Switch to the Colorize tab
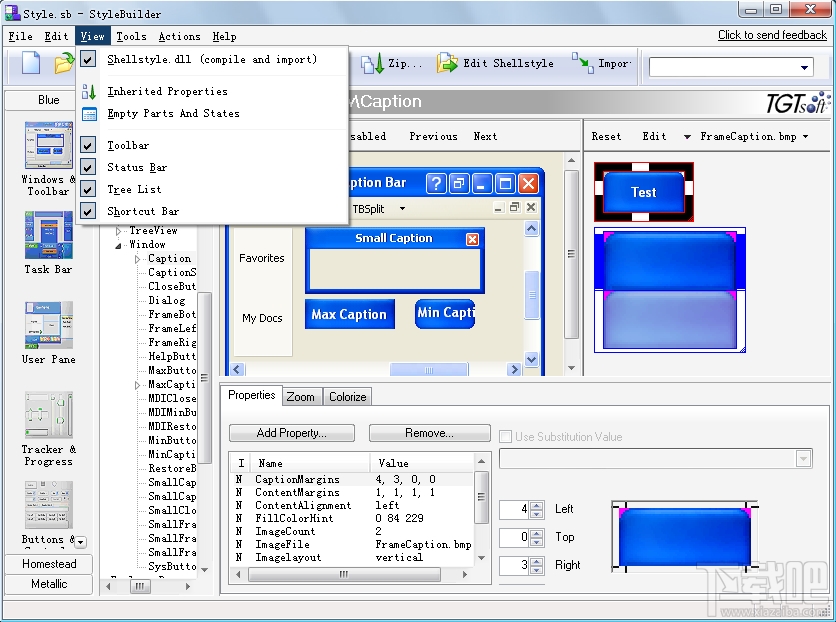This screenshot has height=622, width=836. (x=347, y=396)
